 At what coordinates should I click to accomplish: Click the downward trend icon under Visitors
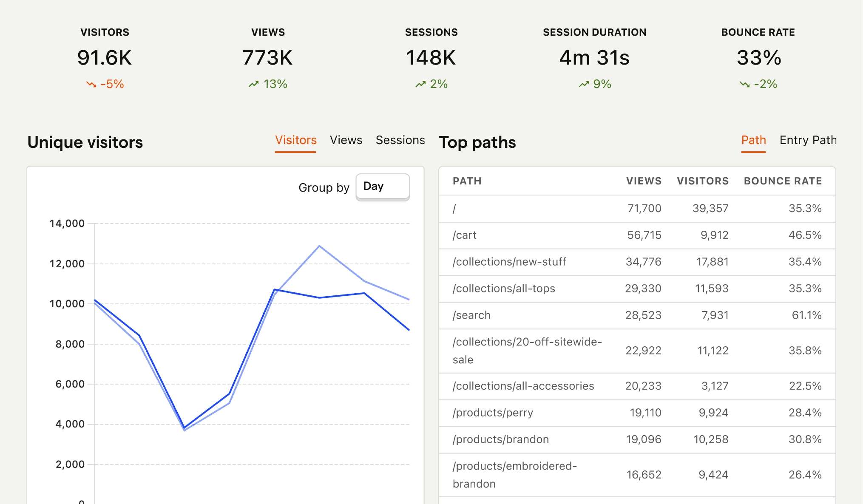click(x=91, y=84)
